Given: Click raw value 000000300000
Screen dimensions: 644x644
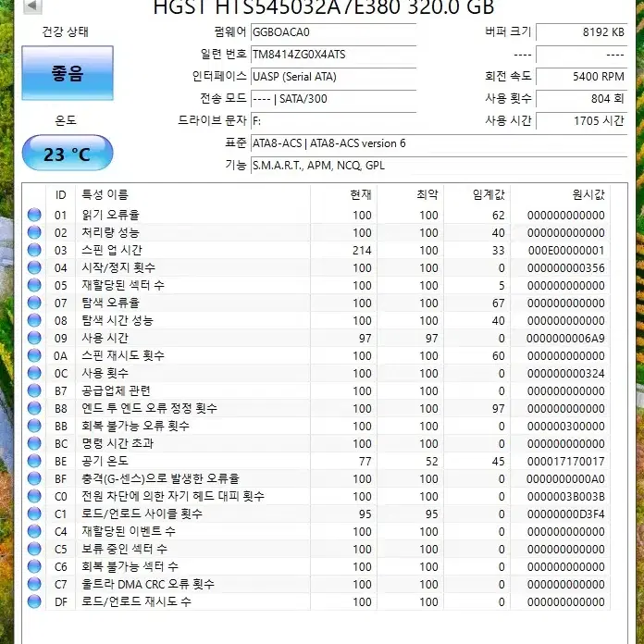Looking at the screenshot, I should click(566, 427).
